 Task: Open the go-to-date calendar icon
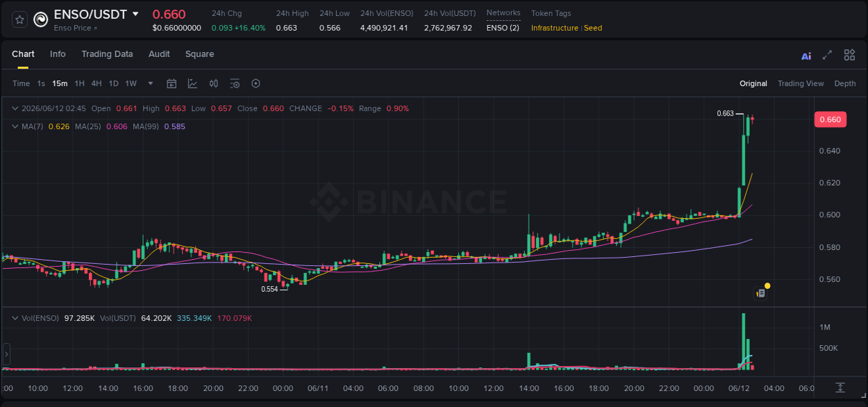coord(172,83)
